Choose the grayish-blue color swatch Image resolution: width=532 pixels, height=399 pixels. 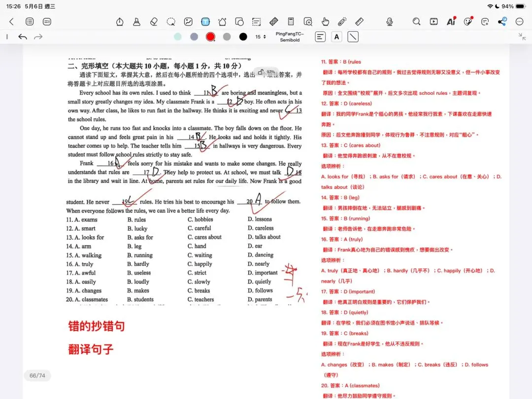[194, 36]
